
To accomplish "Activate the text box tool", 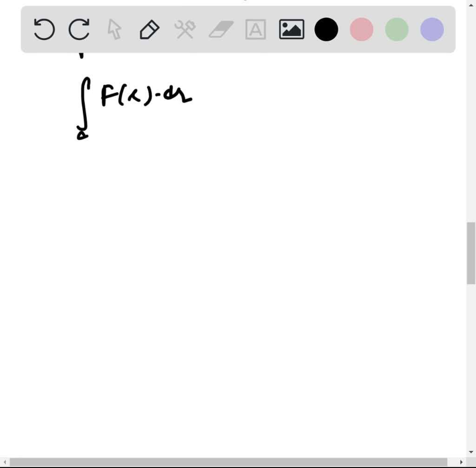I will click(256, 29).
